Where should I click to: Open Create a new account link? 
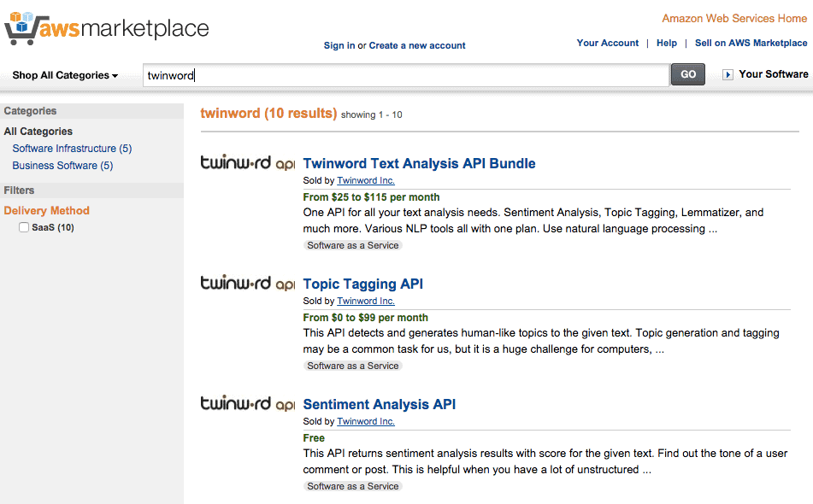tap(417, 45)
